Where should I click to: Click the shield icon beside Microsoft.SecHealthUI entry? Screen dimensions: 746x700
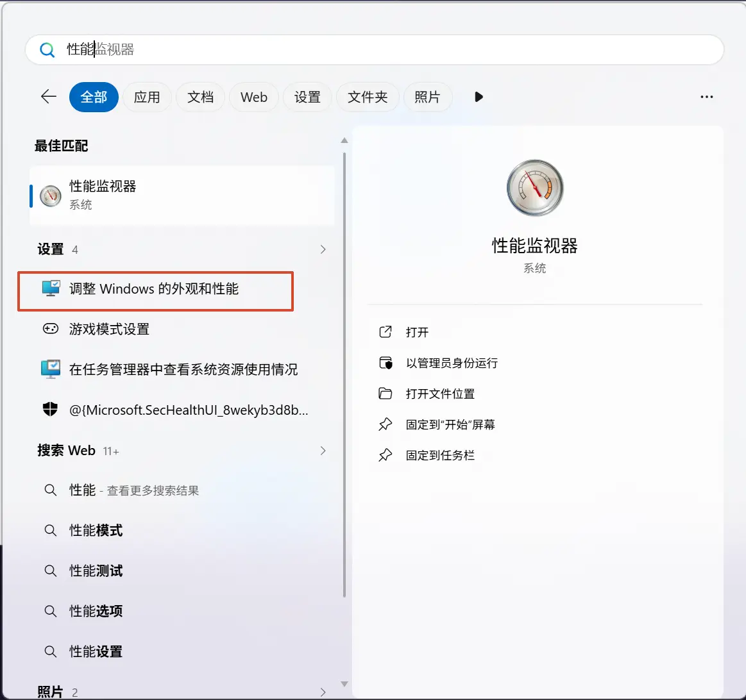pyautogui.click(x=50, y=409)
